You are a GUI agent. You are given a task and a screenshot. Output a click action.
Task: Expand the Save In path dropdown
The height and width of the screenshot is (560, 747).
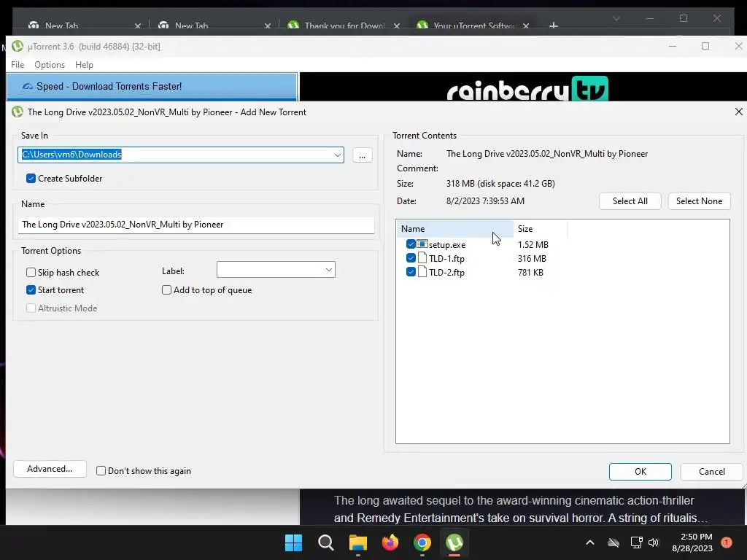click(x=337, y=155)
